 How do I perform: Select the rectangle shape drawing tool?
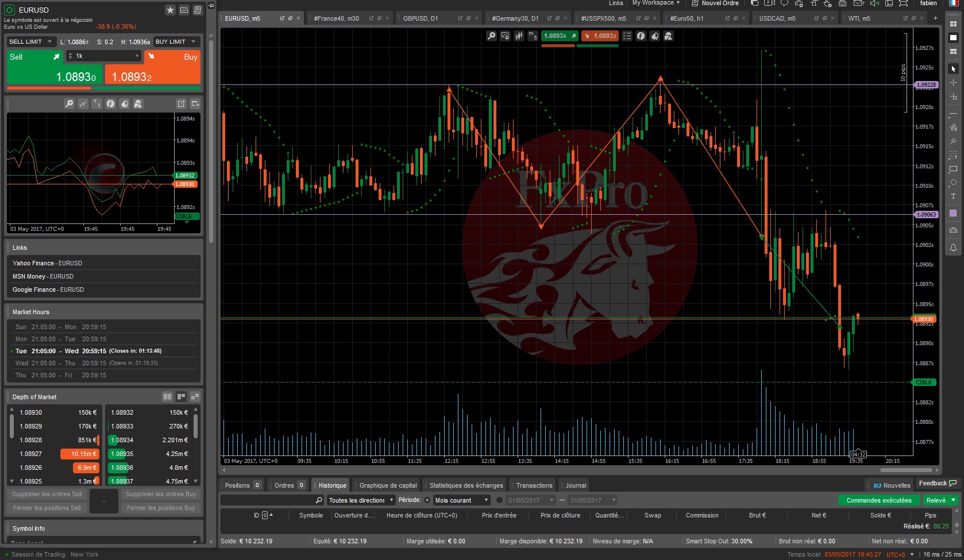953,169
